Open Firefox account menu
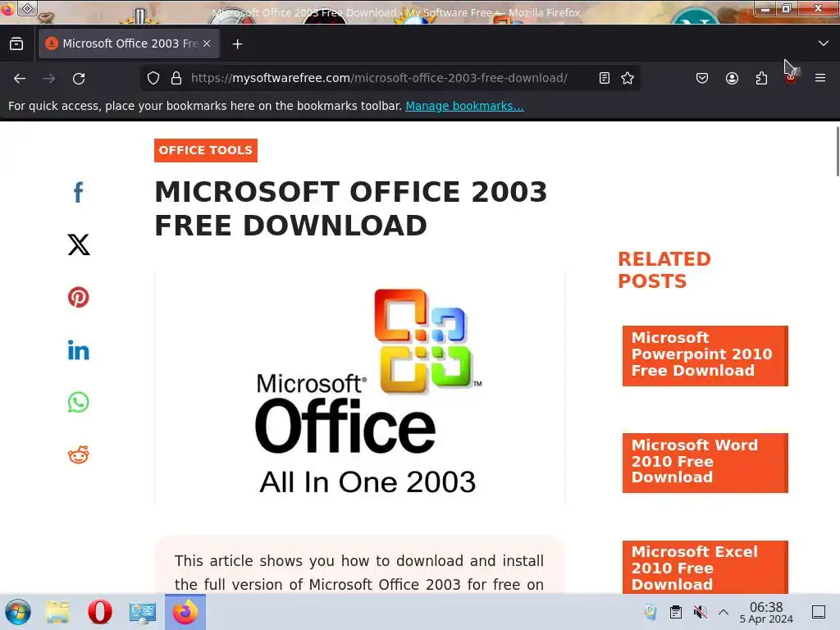The height and width of the screenshot is (630, 840). click(732, 78)
